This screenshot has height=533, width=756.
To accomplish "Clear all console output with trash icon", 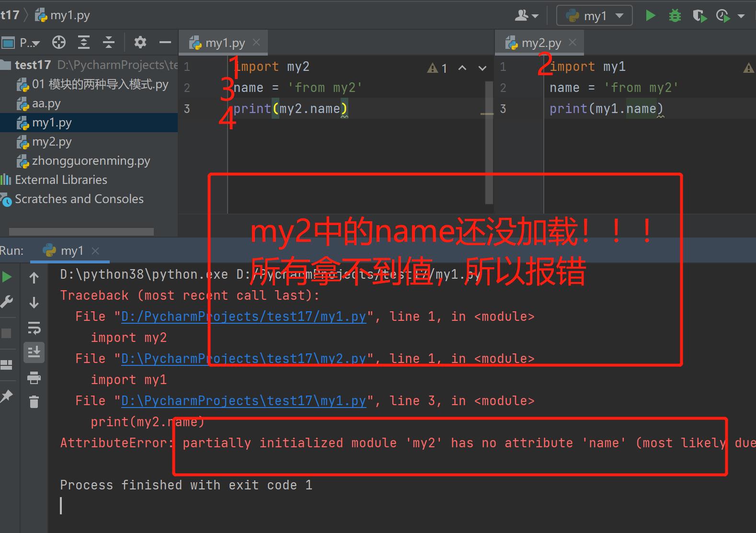I will click(34, 402).
